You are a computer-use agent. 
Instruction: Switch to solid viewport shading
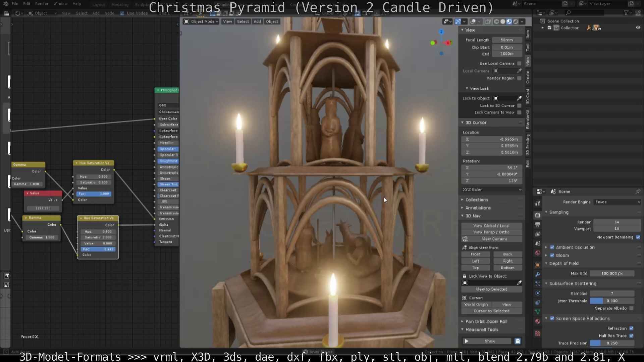503,21
